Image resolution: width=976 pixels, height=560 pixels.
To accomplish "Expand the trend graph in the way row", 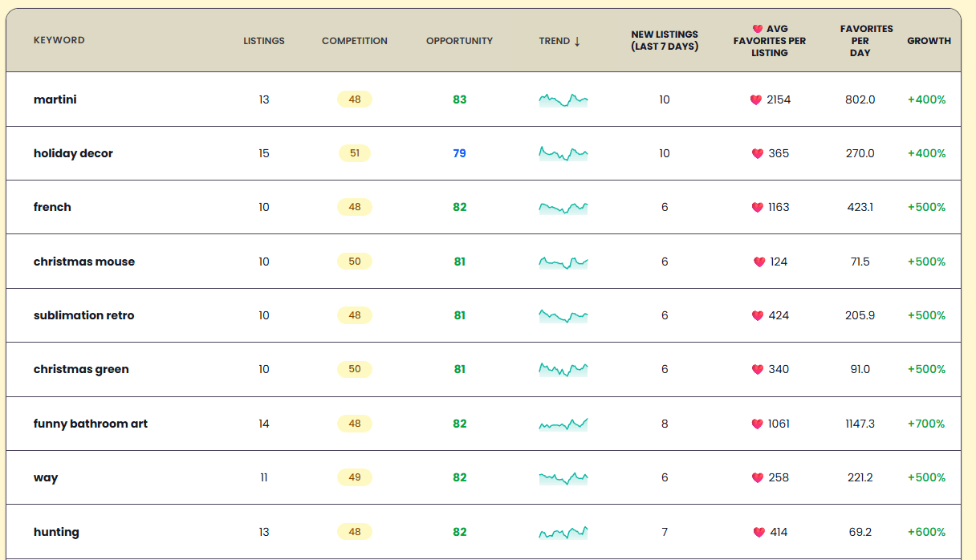I will pyautogui.click(x=563, y=477).
